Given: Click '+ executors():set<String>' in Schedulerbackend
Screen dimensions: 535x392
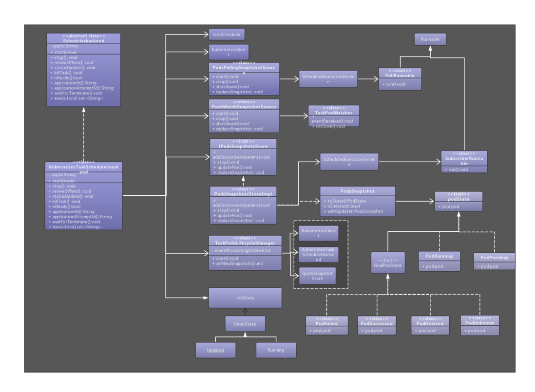Looking at the screenshot, I should (x=77, y=98).
